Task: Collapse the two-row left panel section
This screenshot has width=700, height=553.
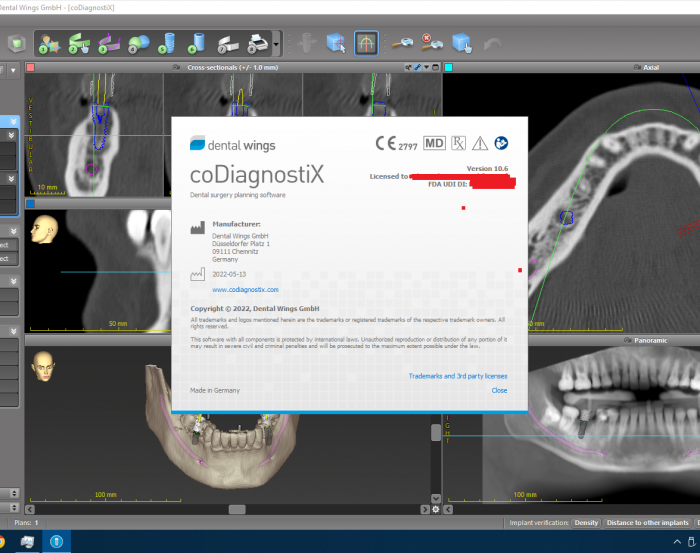Action: (x=13, y=281)
